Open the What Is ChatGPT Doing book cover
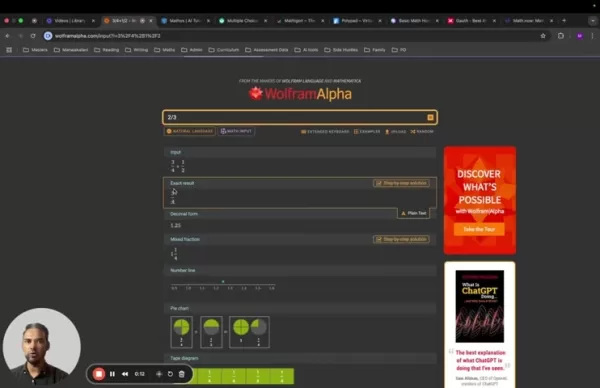Viewport: 600px width, 388px height. (x=479, y=306)
